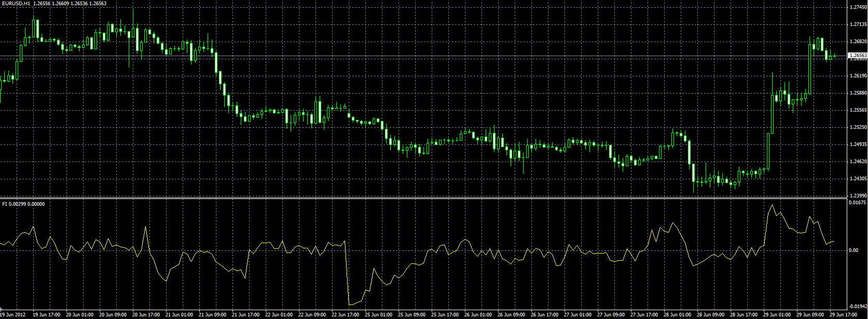Click the 1.25880 price scale label
Image resolution: width=868 pixels, height=319 pixels.
tap(859, 93)
